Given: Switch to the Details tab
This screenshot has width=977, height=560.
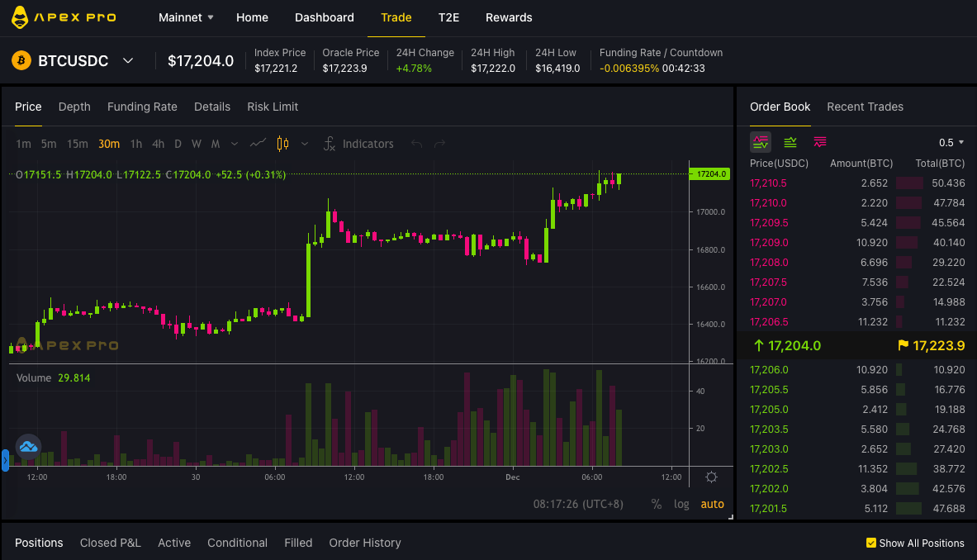Looking at the screenshot, I should [212, 107].
